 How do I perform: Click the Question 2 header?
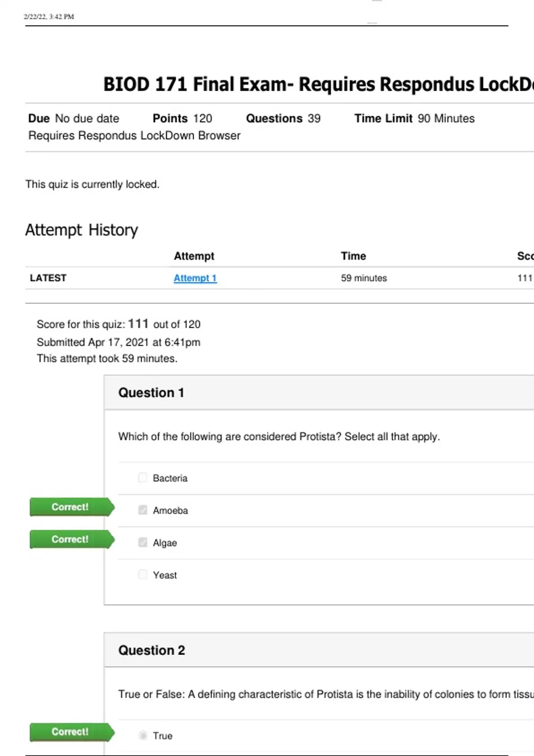pos(151,650)
